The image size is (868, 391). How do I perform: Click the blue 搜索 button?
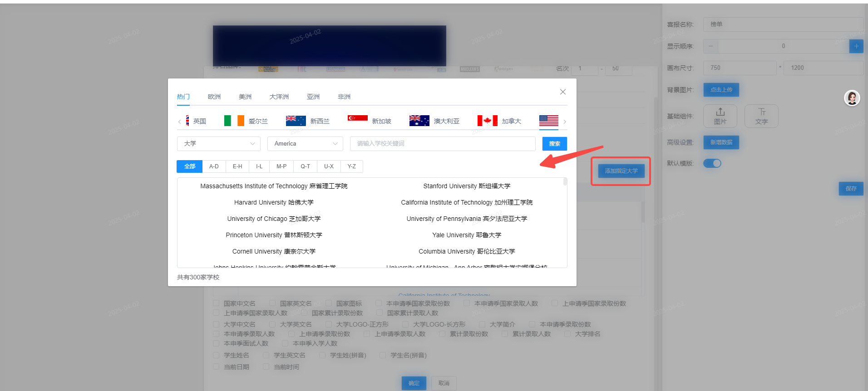pos(554,143)
